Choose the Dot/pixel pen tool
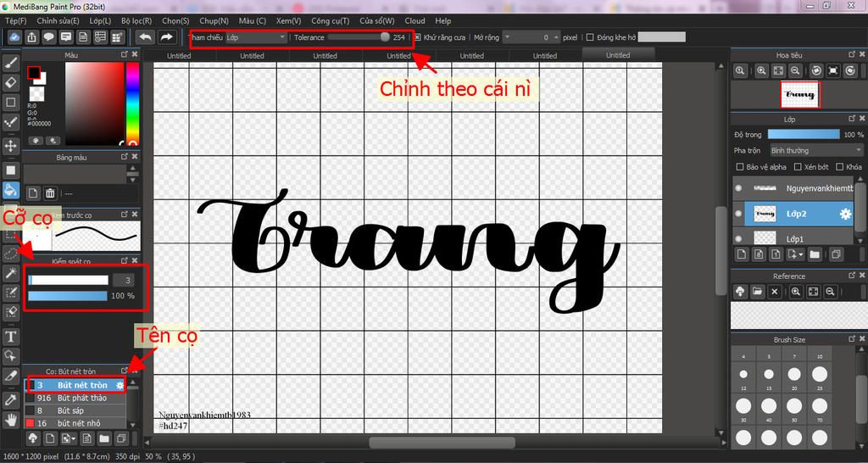This screenshot has height=463, width=868. click(x=10, y=122)
